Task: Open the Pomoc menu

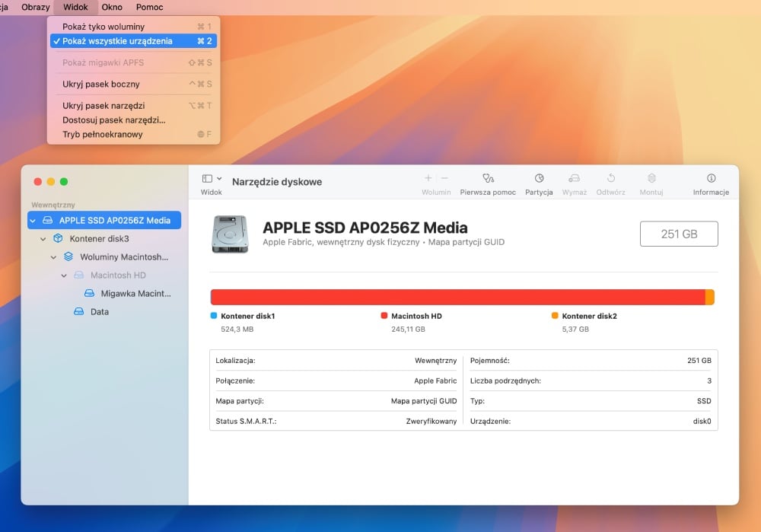Action: [149, 8]
